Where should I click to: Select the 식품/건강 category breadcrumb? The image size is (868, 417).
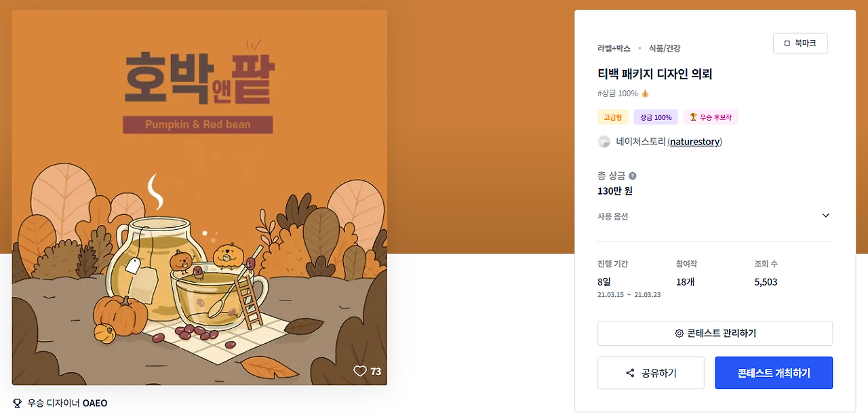(x=665, y=48)
